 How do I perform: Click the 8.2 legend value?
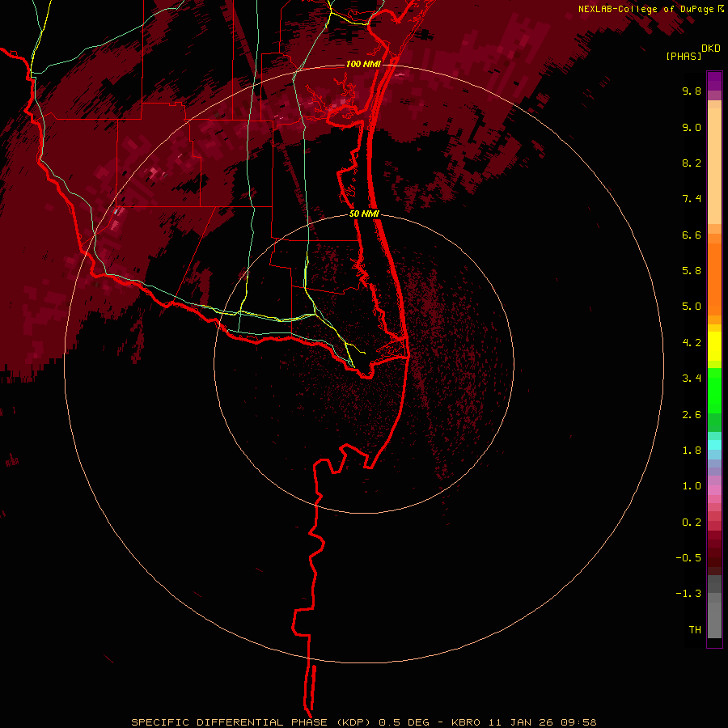coord(692,163)
